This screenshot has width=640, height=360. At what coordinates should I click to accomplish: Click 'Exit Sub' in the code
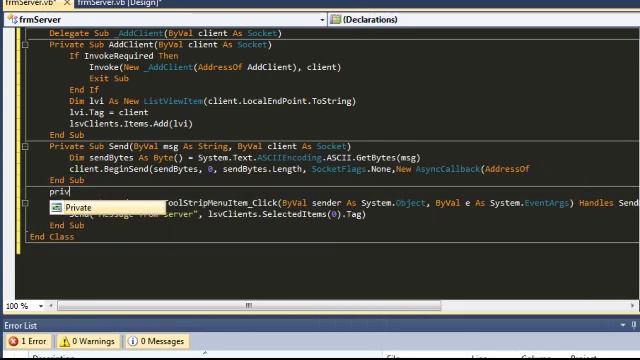(x=109, y=79)
